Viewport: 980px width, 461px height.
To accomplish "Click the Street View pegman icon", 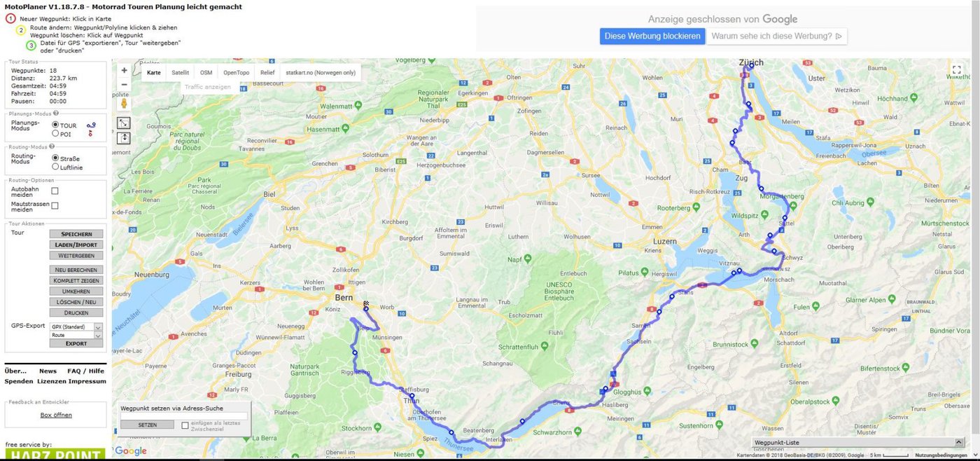I will (125, 103).
